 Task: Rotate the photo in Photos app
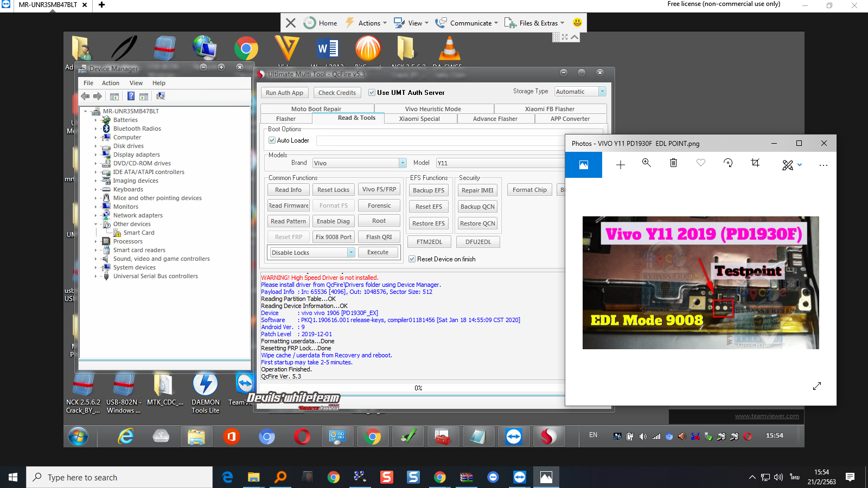[728, 163]
